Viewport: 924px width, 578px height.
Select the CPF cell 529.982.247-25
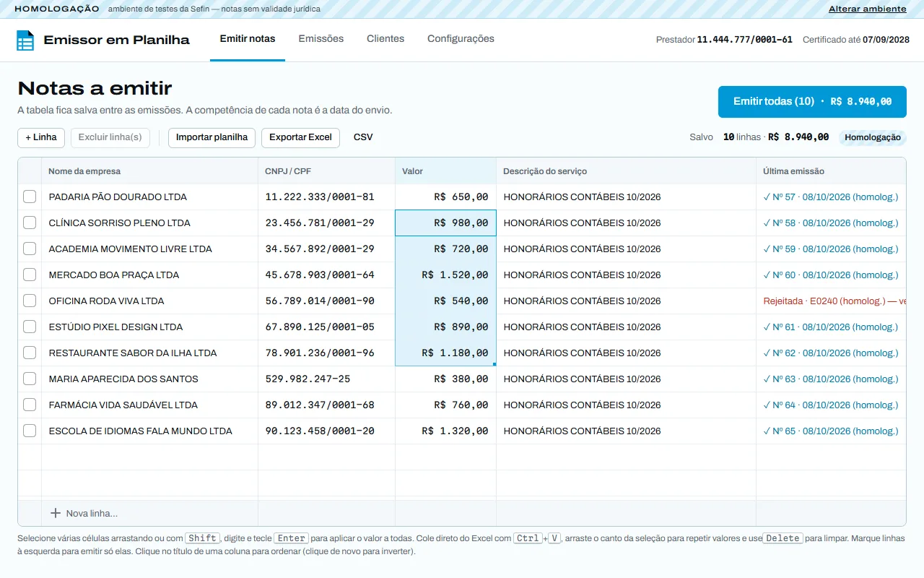point(326,379)
